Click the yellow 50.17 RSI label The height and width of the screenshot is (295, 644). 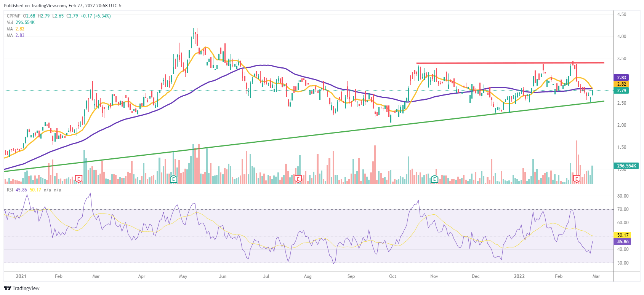[x=623, y=235]
